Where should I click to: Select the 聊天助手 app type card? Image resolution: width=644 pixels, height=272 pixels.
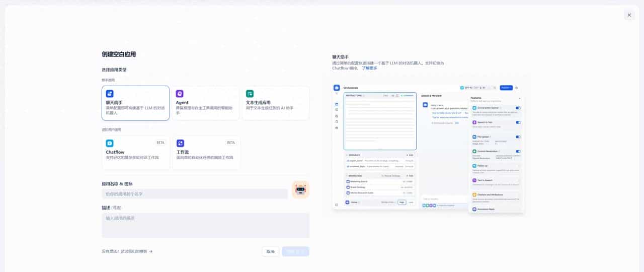tap(135, 103)
